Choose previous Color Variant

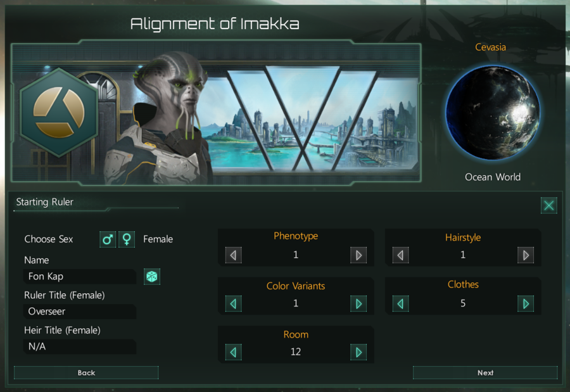coord(233,303)
